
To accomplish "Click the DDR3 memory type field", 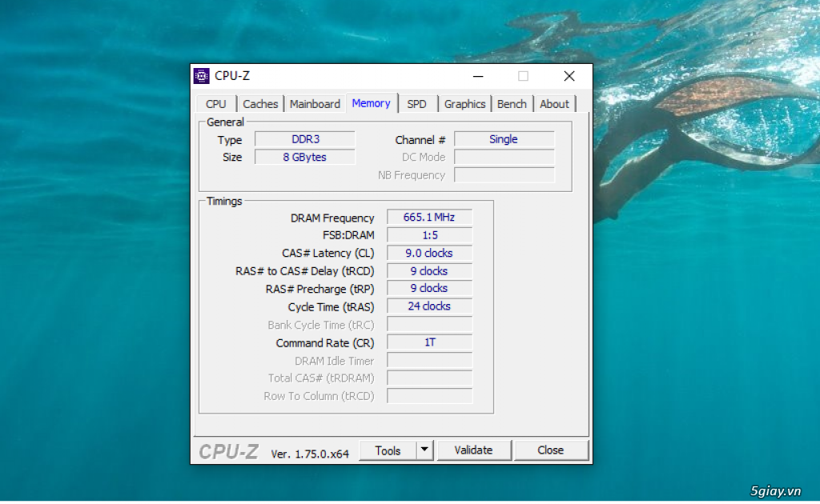I will point(305,139).
